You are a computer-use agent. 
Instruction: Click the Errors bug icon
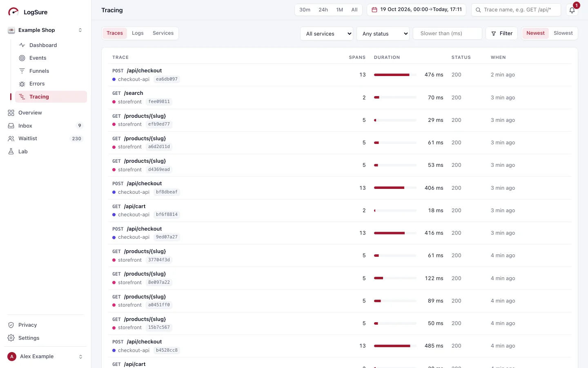click(x=22, y=84)
